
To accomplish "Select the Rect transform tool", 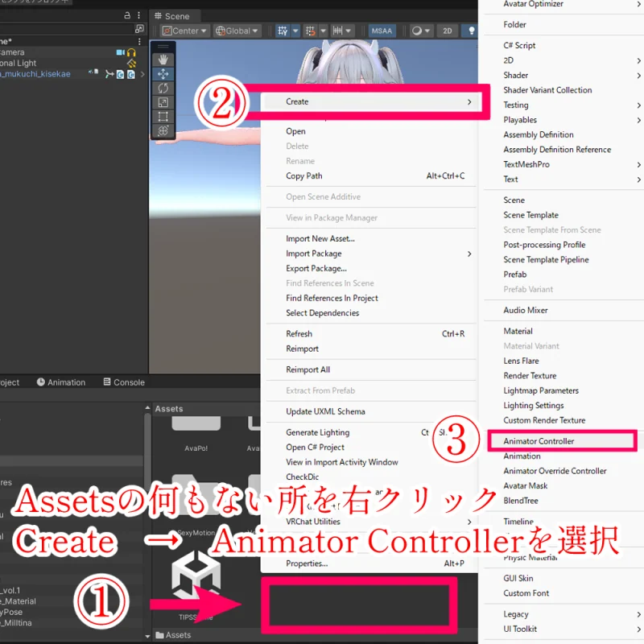I will [x=163, y=117].
